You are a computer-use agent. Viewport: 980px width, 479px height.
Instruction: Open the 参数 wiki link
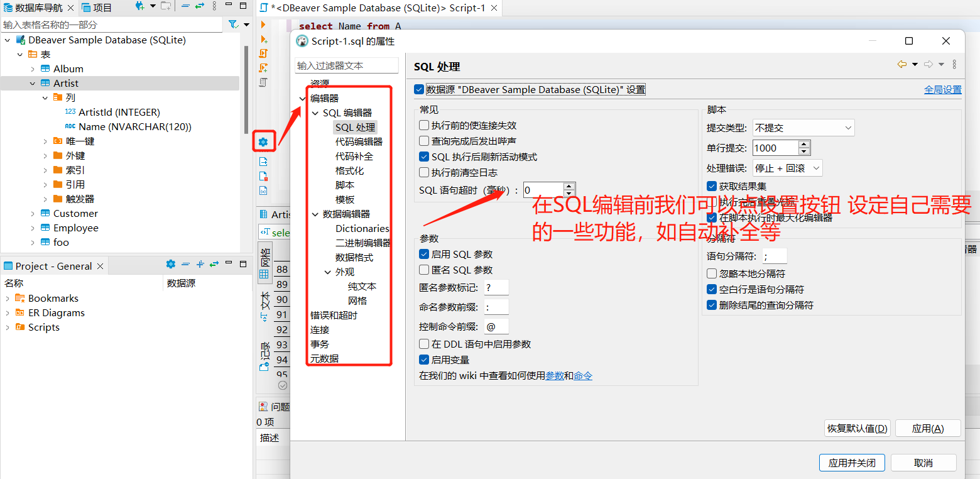[555, 376]
